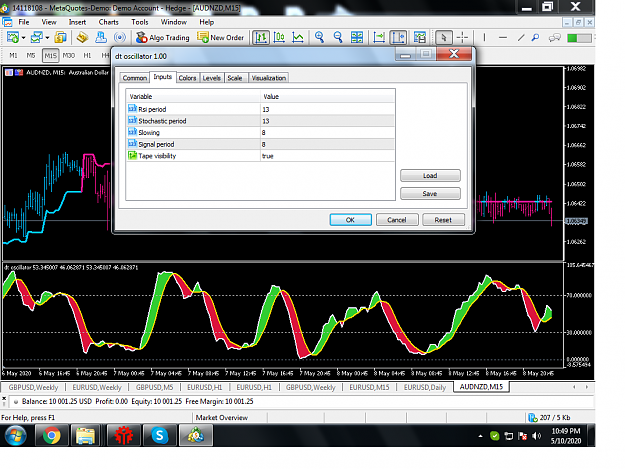Open the Charts menu
This screenshot has width=625, height=469.
(108, 22)
